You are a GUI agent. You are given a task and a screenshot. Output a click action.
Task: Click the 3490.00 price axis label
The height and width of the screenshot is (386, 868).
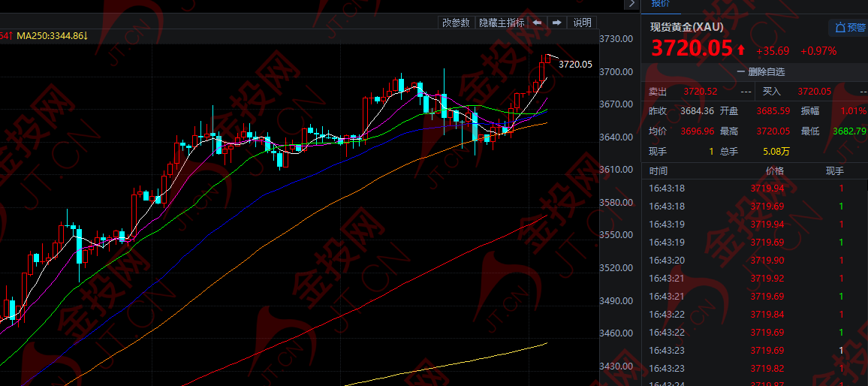coord(616,300)
